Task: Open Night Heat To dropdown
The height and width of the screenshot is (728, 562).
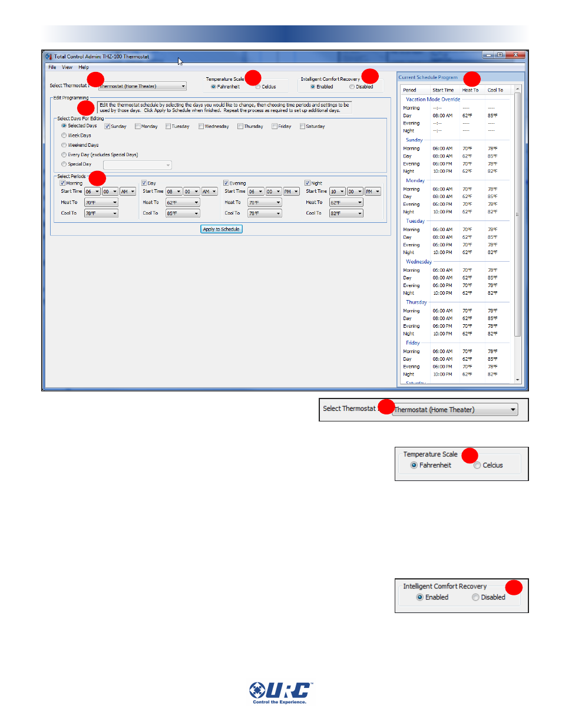Action: click(346, 203)
